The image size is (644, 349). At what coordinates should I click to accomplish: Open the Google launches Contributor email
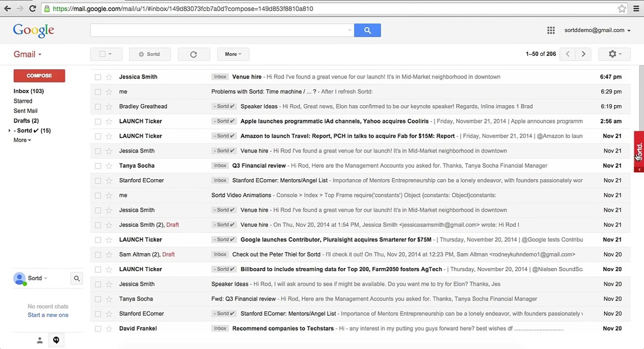point(360,239)
